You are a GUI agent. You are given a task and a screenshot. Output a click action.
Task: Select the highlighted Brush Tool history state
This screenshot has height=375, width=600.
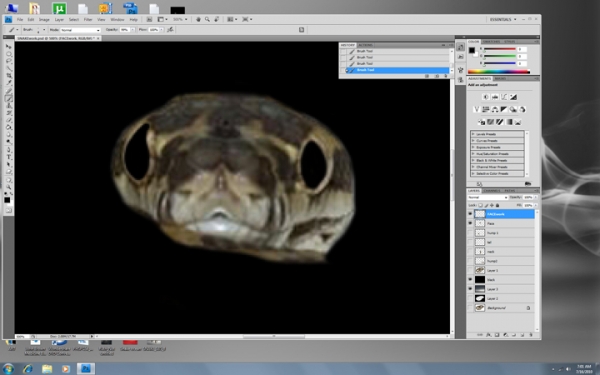[x=397, y=70]
